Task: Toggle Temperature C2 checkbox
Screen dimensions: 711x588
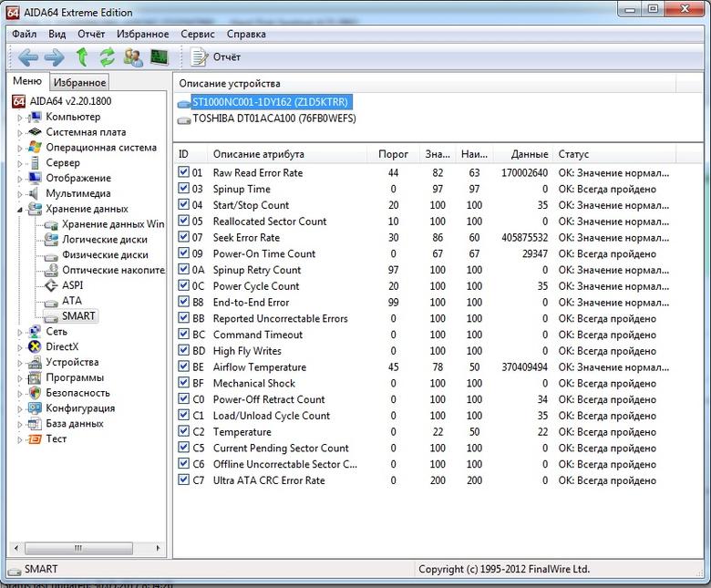Action: (x=183, y=431)
